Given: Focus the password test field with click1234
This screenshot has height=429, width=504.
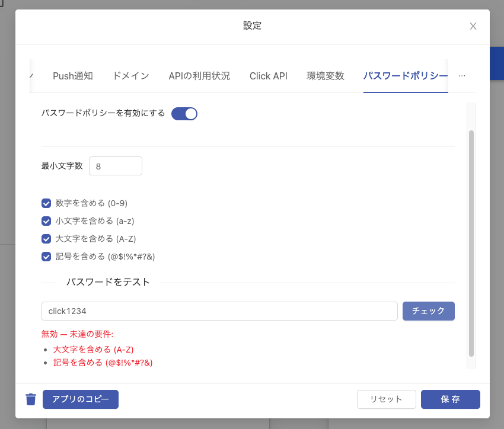Looking at the screenshot, I should tap(219, 311).
